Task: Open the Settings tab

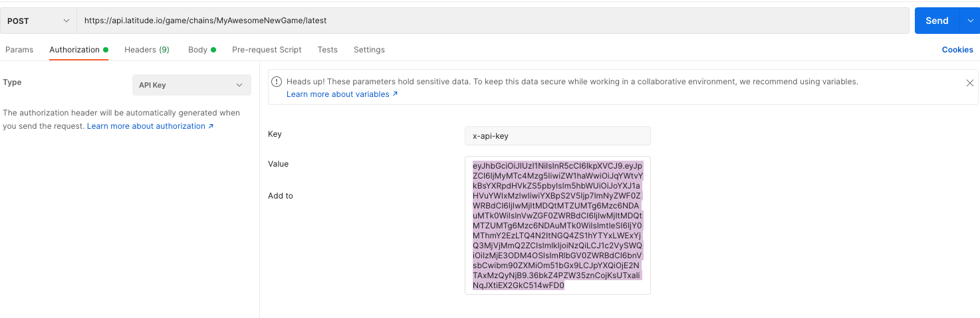Action: pyautogui.click(x=369, y=50)
